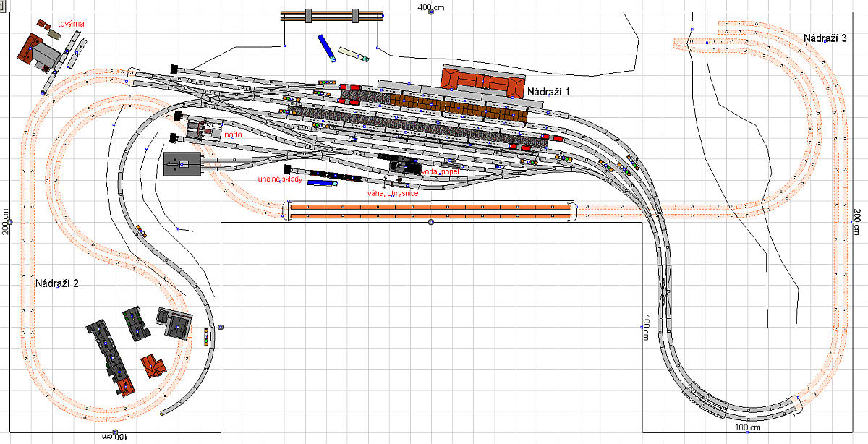
Task: Select the gray engine shed building
Action: pyautogui.click(x=182, y=164)
